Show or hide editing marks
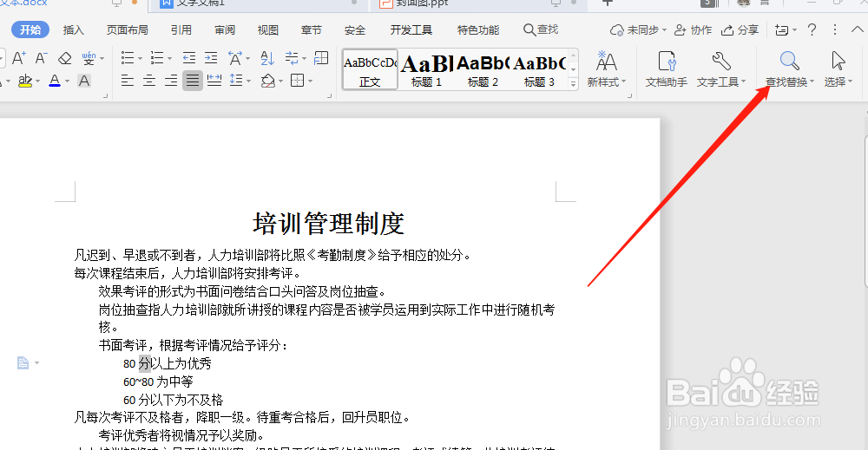The width and height of the screenshot is (868, 450). click(x=292, y=57)
